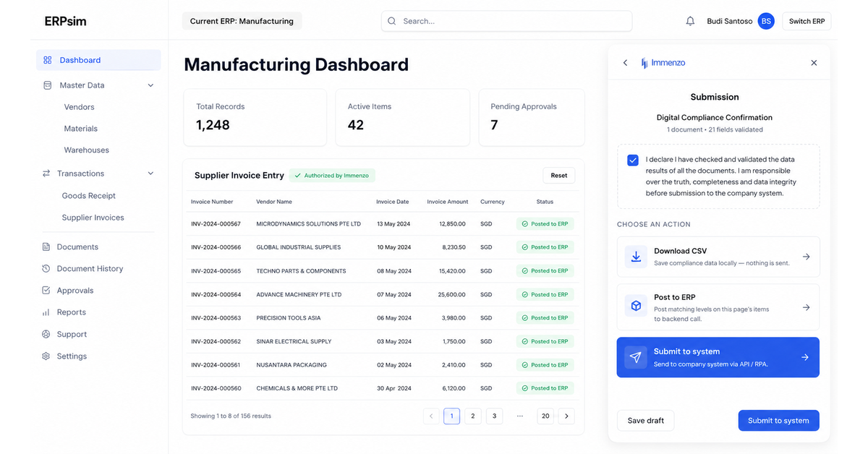Click the Download CSV icon
This screenshot has width=868, height=454.
pos(636,257)
